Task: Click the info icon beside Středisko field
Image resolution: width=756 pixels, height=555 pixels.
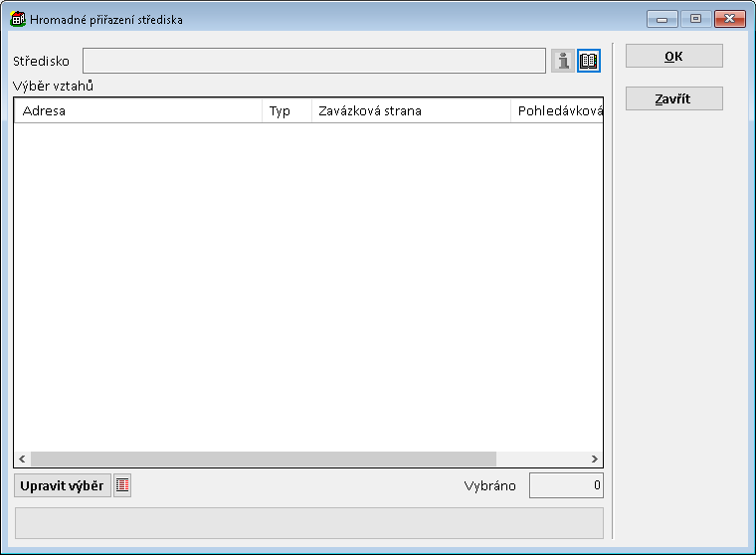Action: (x=563, y=61)
